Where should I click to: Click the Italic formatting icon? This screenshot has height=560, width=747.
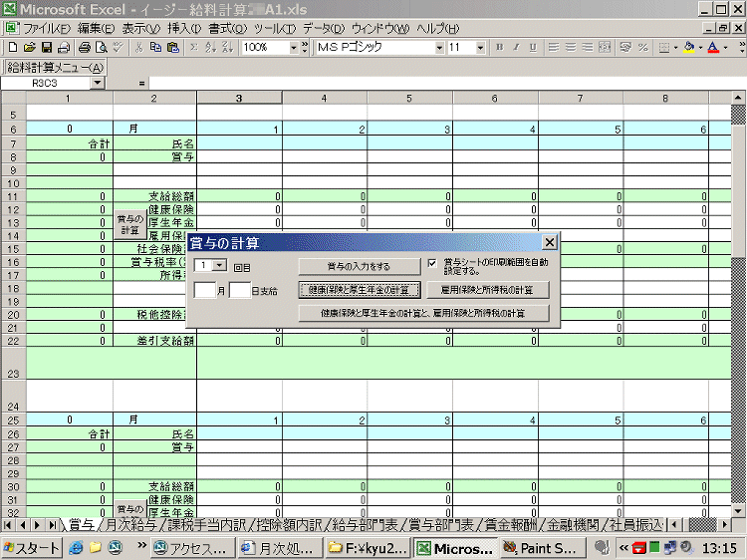[516, 47]
